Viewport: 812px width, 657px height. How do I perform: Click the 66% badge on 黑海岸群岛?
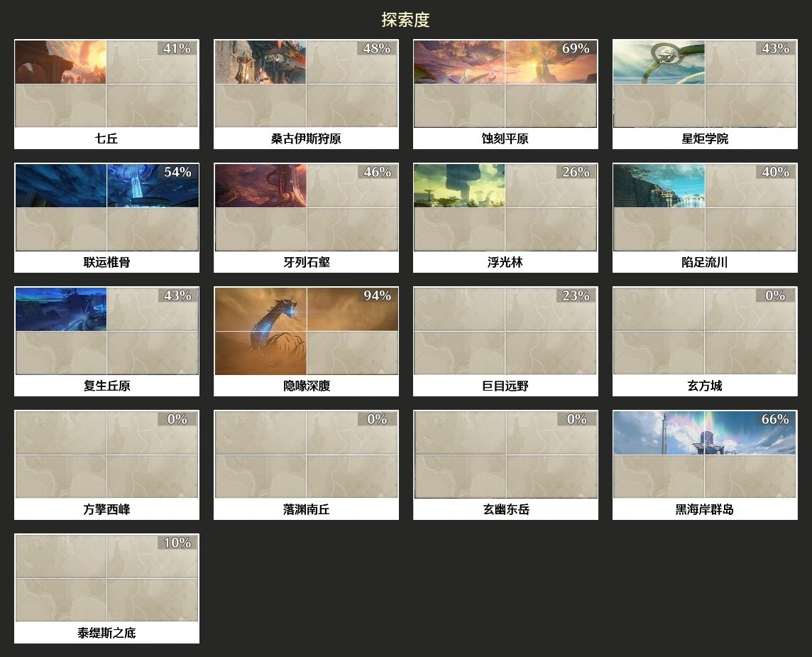coord(775,419)
